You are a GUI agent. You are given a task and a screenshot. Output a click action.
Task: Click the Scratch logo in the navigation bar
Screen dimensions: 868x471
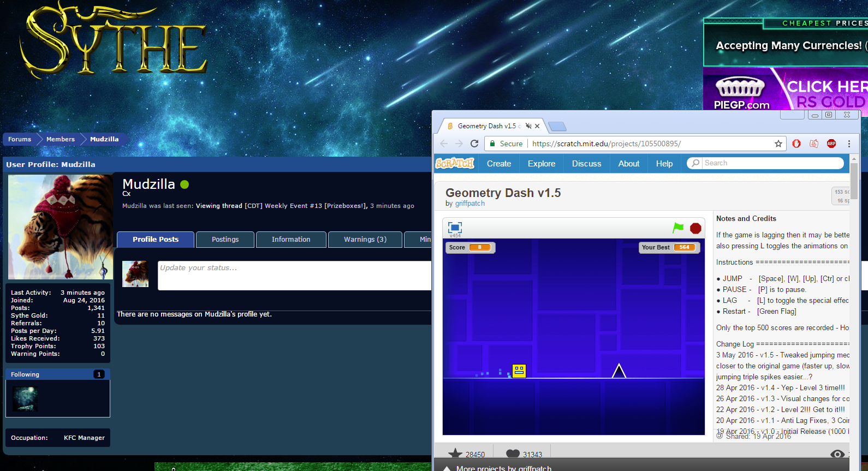(455, 163)
